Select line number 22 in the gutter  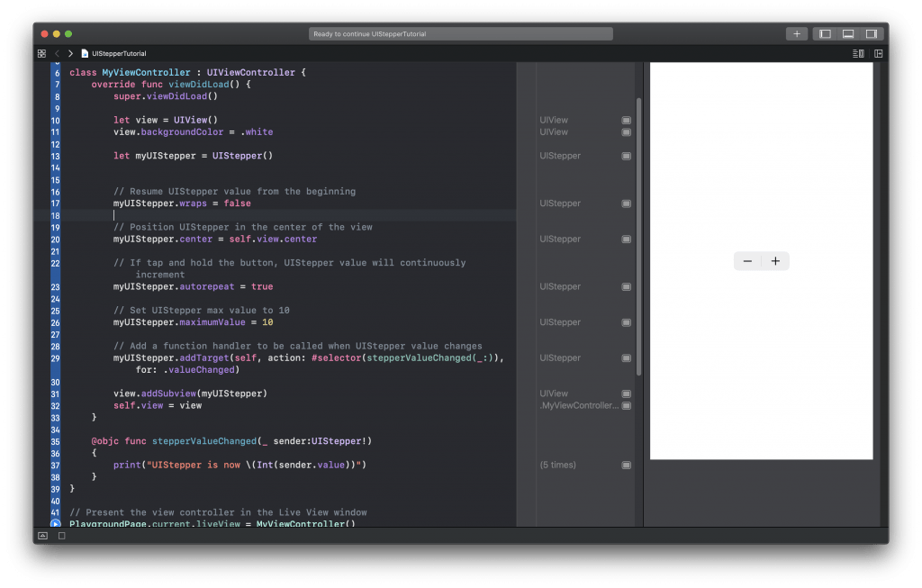click(57, 262)
